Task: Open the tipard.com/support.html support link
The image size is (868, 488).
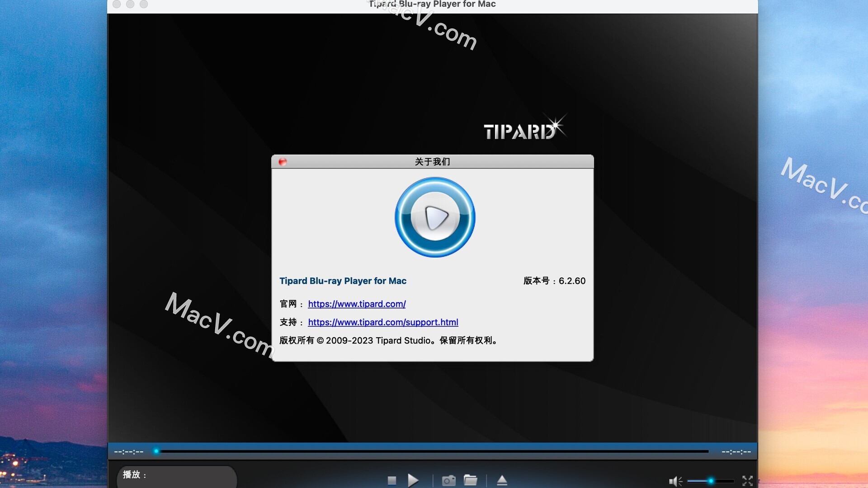Action: point(383,322)
